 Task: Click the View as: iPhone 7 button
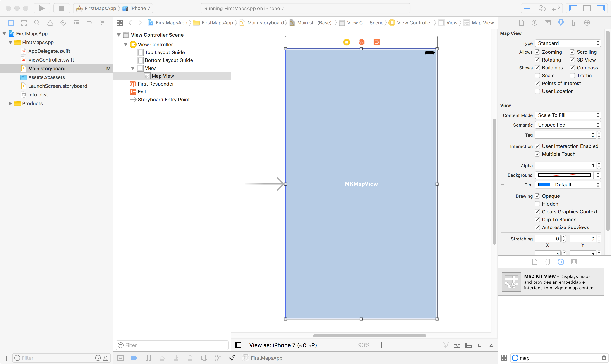283,345
